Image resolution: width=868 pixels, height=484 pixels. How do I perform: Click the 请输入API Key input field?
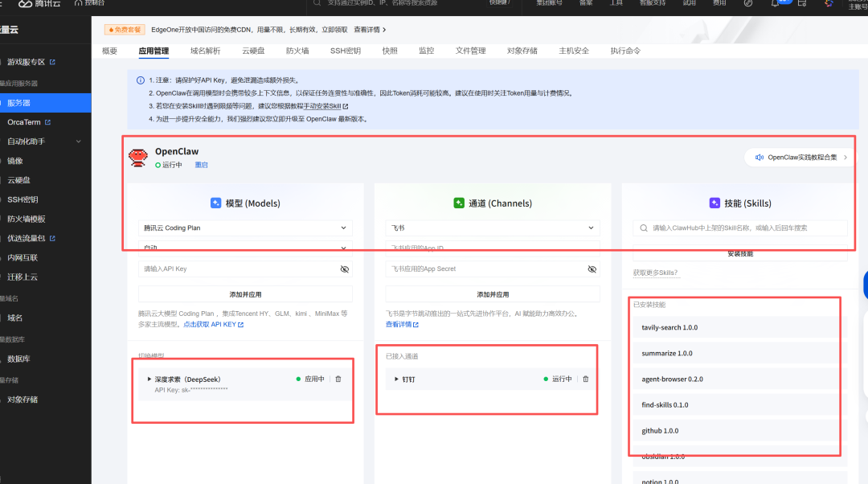[x=245, y=269]
